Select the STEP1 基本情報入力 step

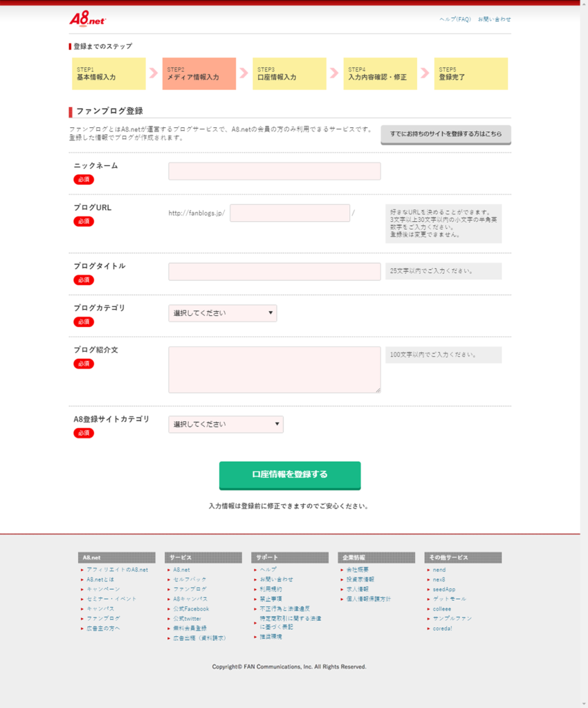(109, 74)
